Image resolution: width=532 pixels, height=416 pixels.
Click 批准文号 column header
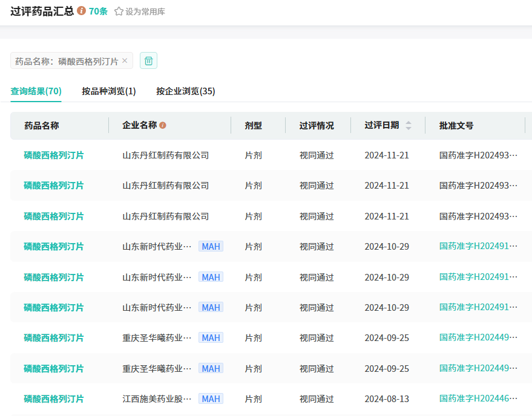(456, 125)
